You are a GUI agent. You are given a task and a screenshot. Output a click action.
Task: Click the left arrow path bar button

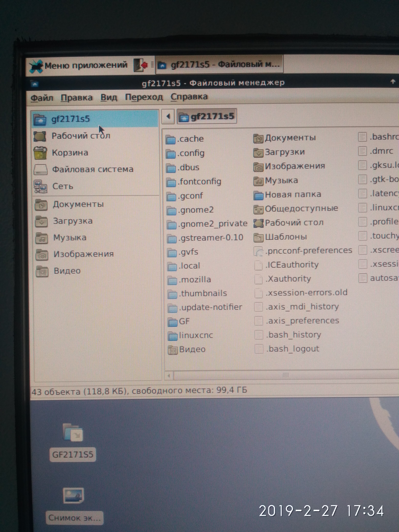tap(168, 117)
